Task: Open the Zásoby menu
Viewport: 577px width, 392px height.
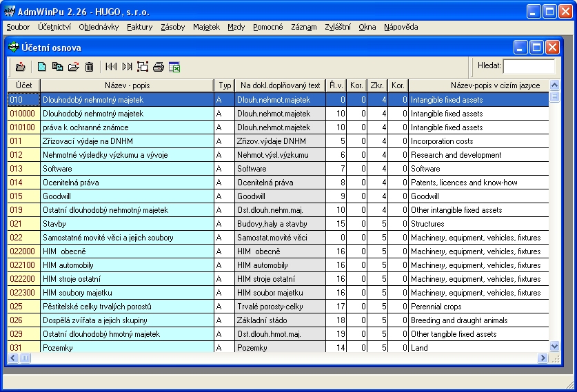Action: [x=172, y=27]
